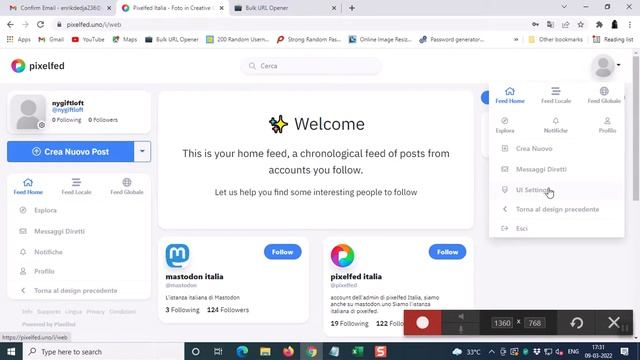The width and height of the screenshot is (640, 360).
Task: Open Feed Locale in left sidebar
Action: coord(76,186)
